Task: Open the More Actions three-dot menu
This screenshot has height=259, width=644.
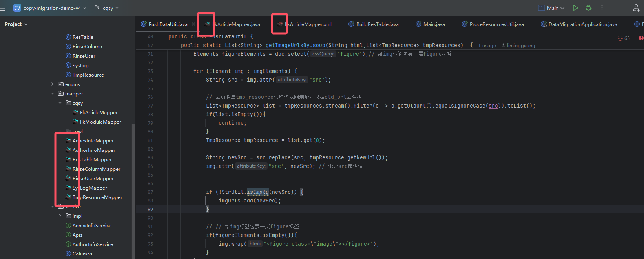Action: pyautogui.click(x=602, y=8)
